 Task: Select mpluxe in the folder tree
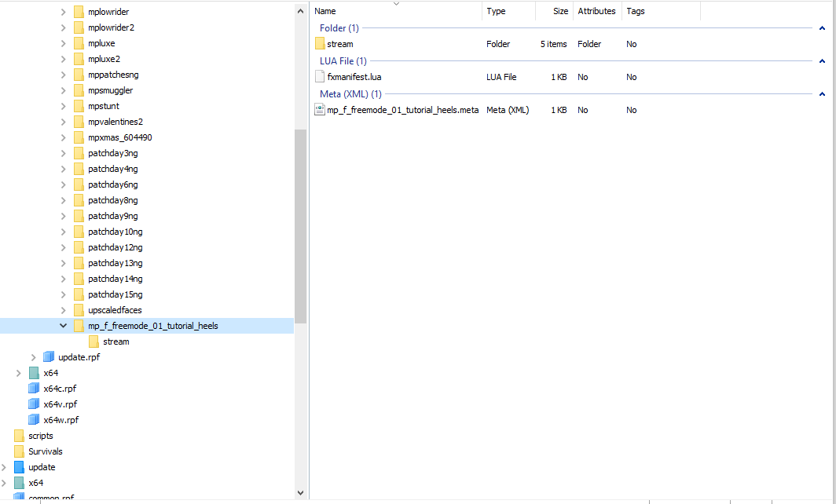[x=101, y=44]
